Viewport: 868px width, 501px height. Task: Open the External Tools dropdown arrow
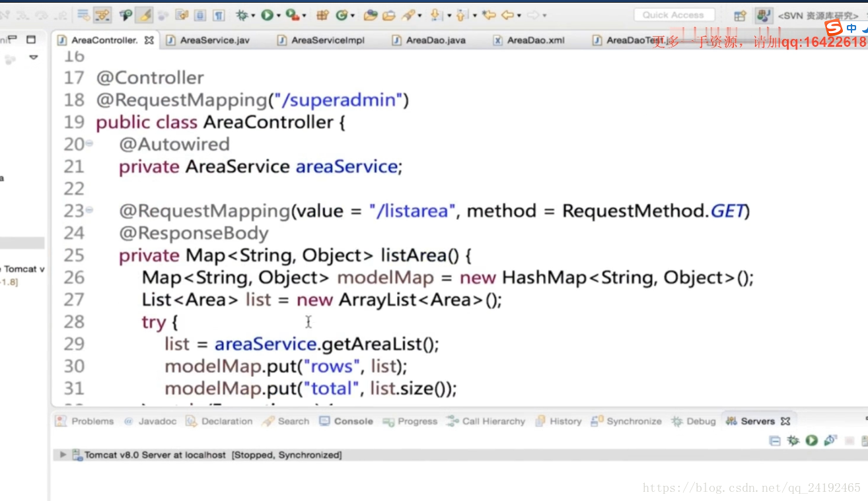tap(303, 15)
